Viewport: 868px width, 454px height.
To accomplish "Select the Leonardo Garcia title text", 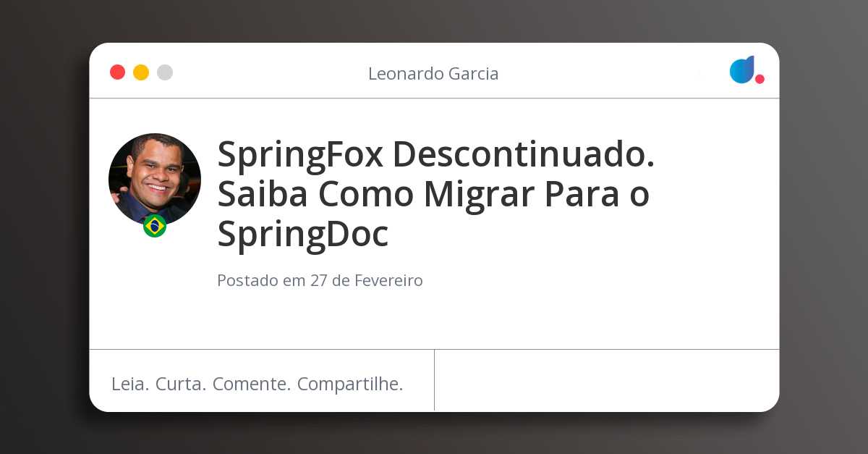I will pyautogui.click(x=433, y=74).
